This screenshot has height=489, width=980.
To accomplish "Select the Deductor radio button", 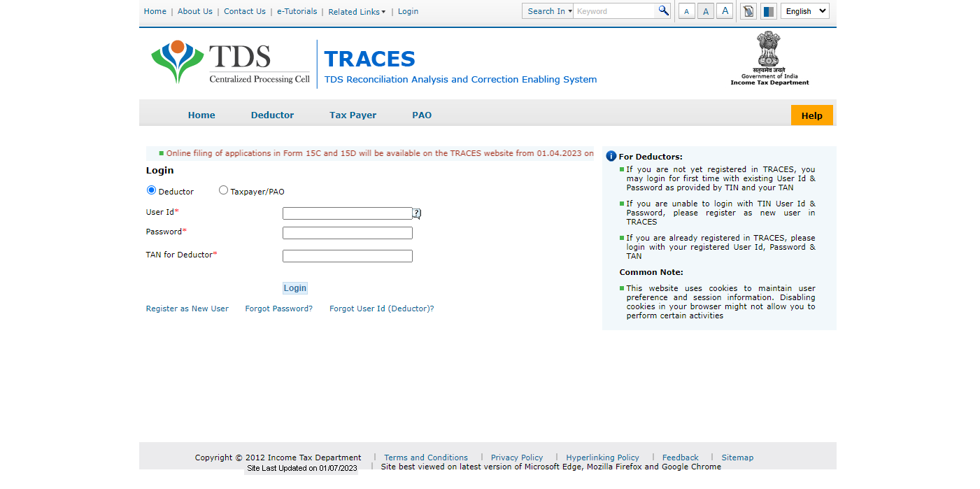I will click(151, 190).
